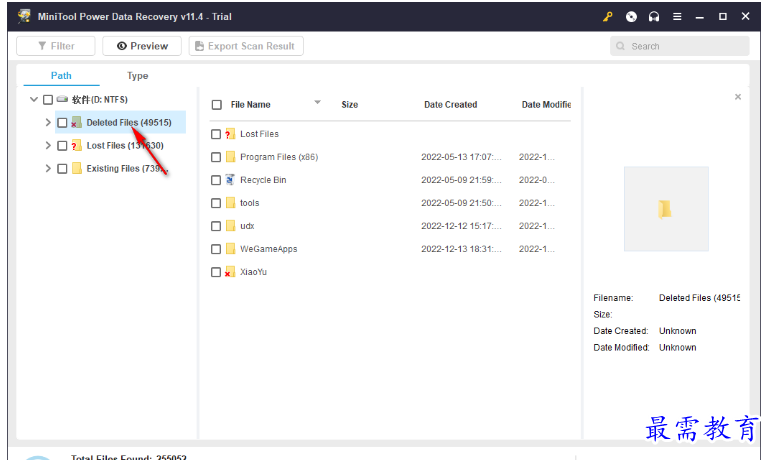Screen dimensions: 767x460
Task: Click the Lost Files question-mark folder icon in list
Action: pos(230,134)
